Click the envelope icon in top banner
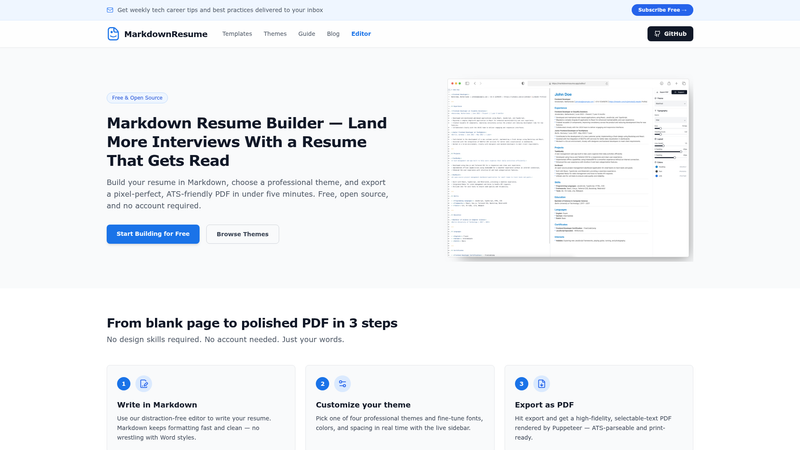The width and height of the screenshot is (800, 450). pos(110,10)
